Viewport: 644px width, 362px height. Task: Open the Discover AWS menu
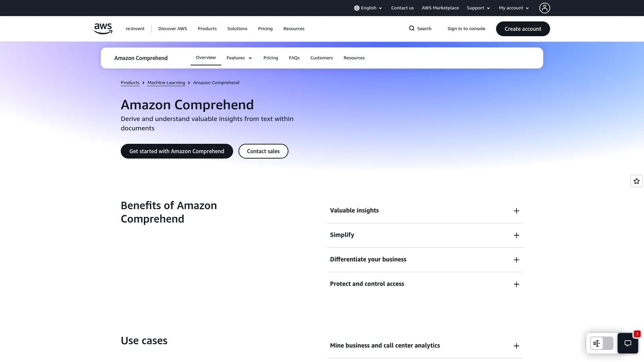tap(173, 29)
